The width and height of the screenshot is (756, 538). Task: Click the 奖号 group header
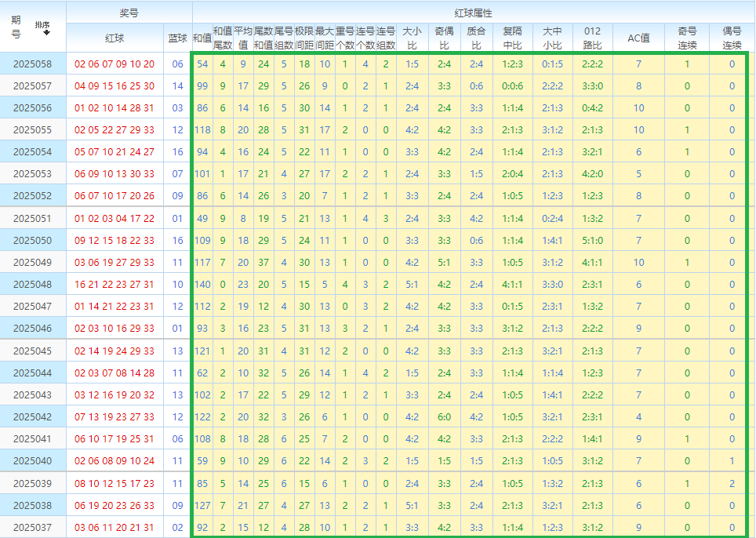(129, 13)
